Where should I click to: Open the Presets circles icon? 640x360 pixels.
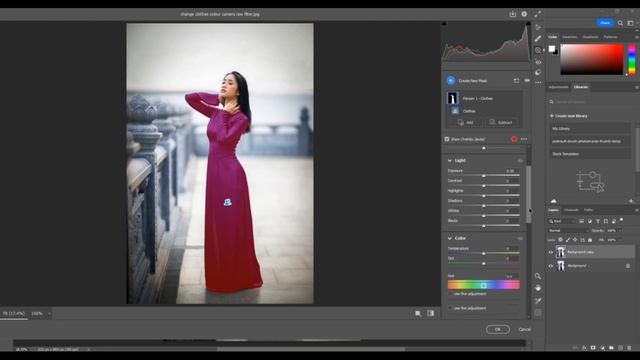pos(538,73)
